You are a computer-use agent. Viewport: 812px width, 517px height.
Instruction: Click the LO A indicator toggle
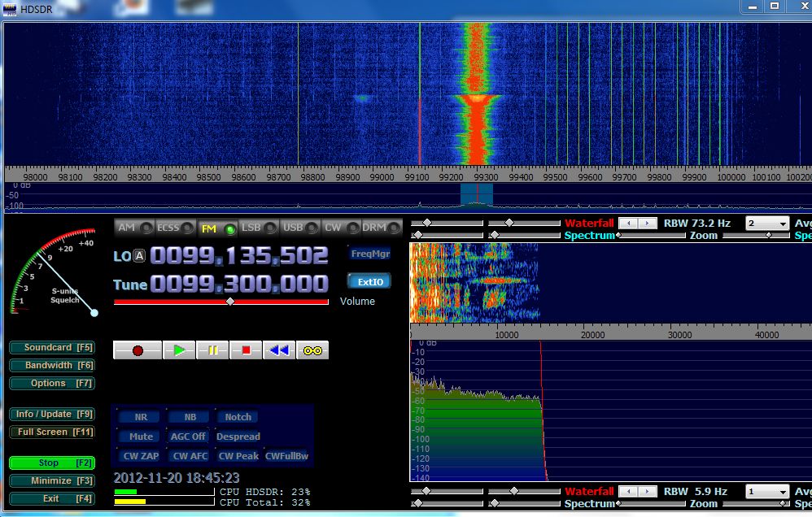coord(139,255)
